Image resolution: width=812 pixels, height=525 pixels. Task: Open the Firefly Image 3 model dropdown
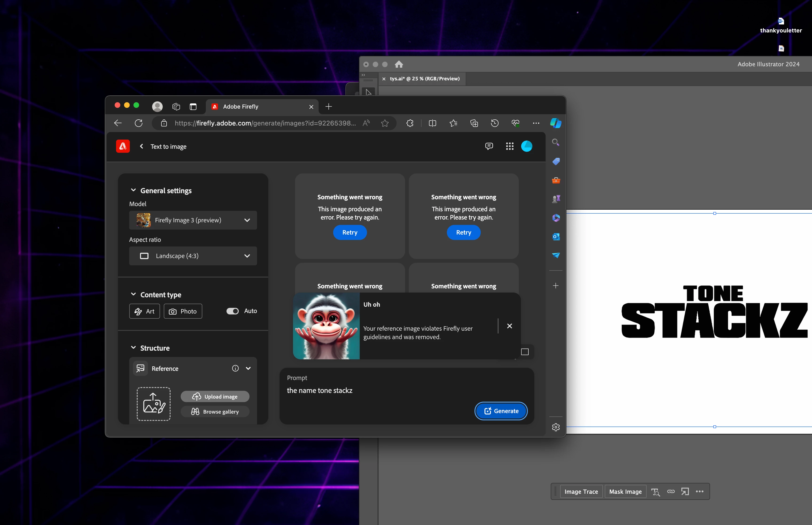click(x=193, y=220)
